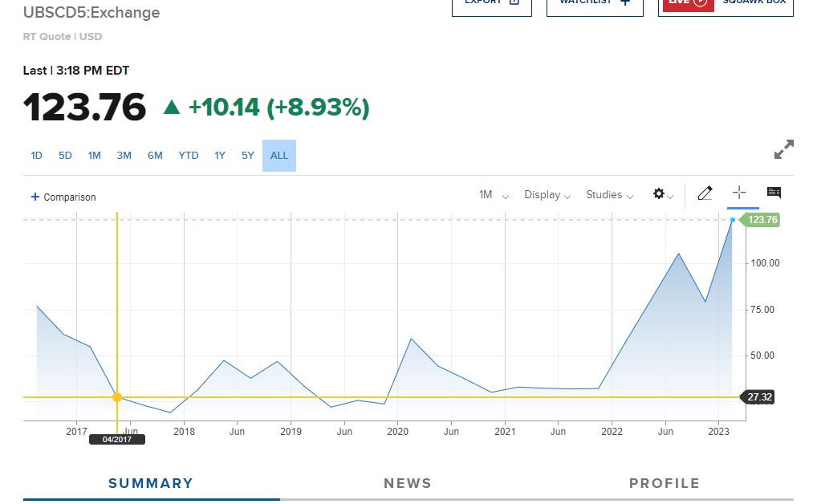
Task: Click the latest blue data point
Action: [x=733, y=220]
